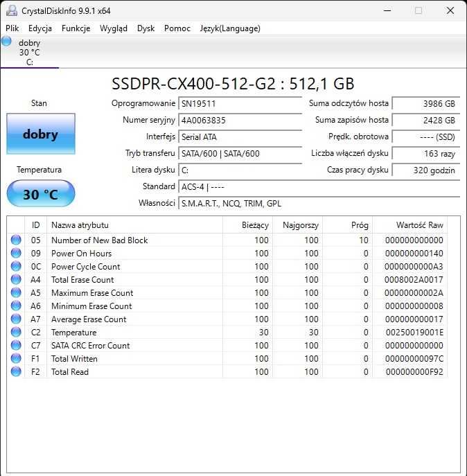Click the power-on time value 320 godzin

tap(426, 170)
